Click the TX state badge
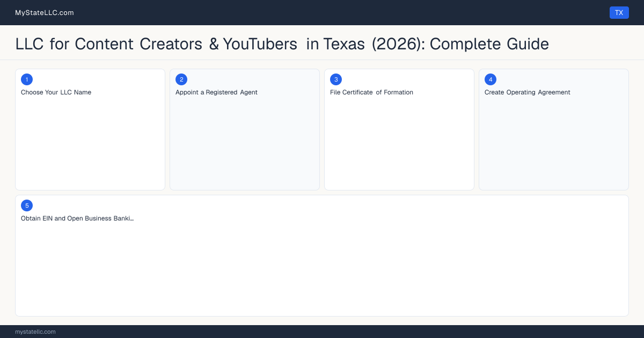Viewport: 644px width, 338px height. tap(619, 12)
